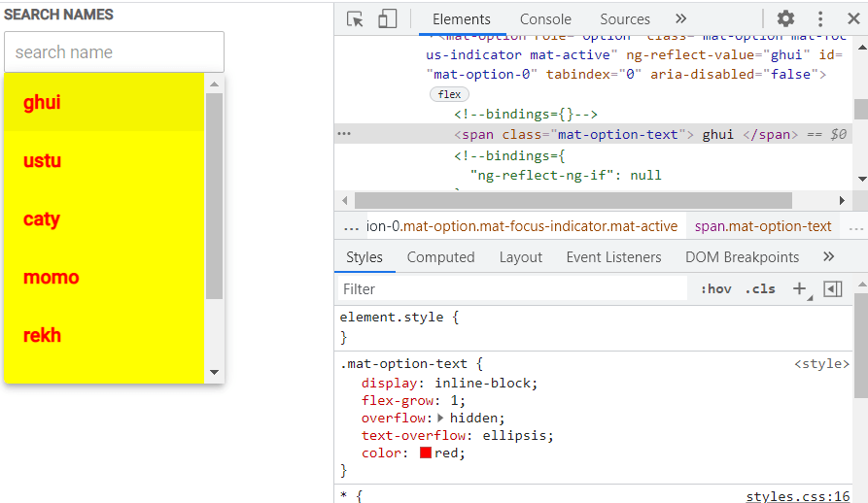Click the Styles pane scroll up arrow
The image size is (868, 503).
coord(861,285)
